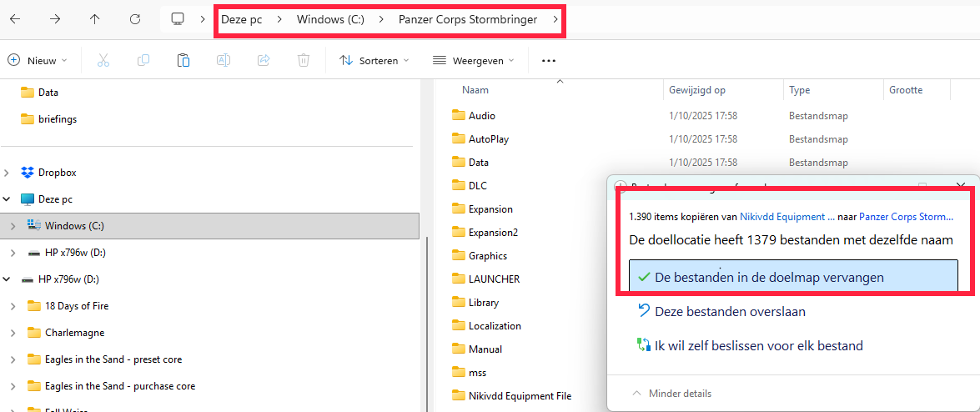Collapse the Deze pc tree node

(x=8, y=199)
